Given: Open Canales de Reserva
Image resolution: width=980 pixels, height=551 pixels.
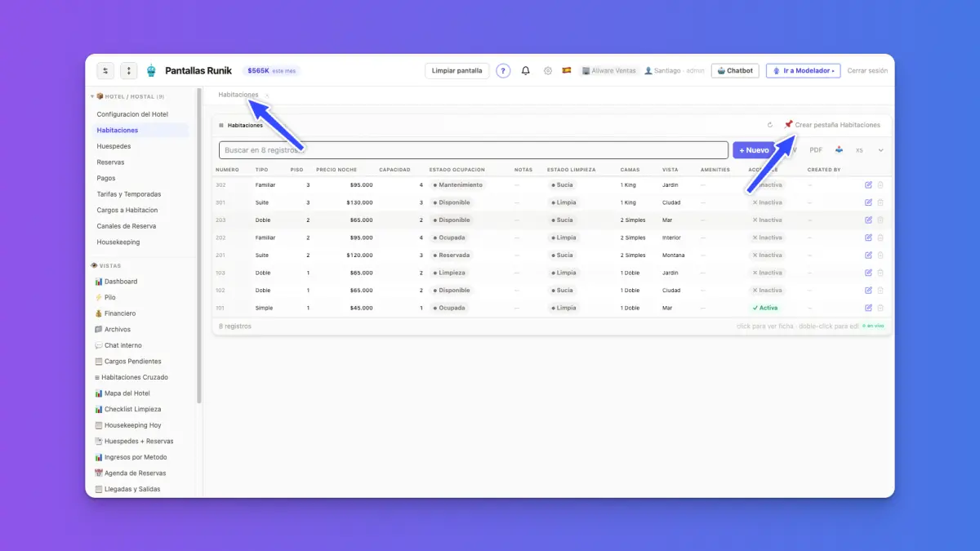Looking at the screenshot, I should pos(127,226).
